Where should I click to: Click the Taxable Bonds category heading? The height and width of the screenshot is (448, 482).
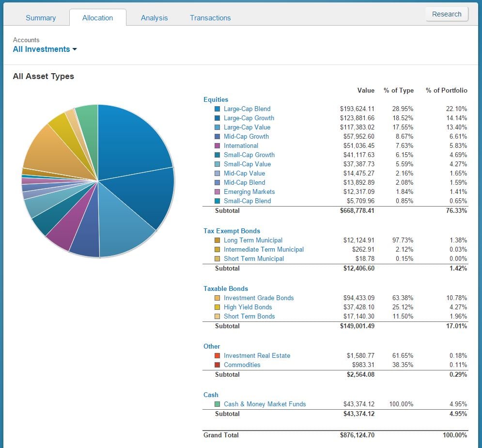(x=226, y=289)
